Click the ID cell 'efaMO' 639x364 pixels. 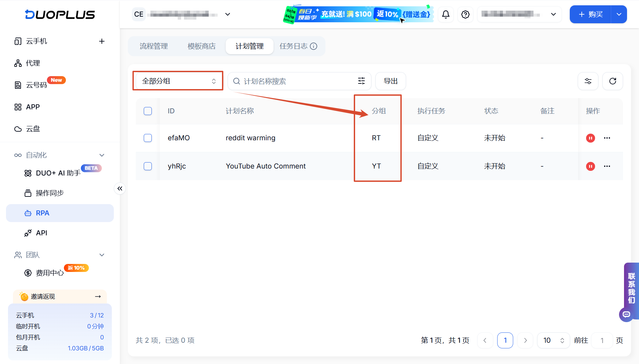(x=179, y=138)
